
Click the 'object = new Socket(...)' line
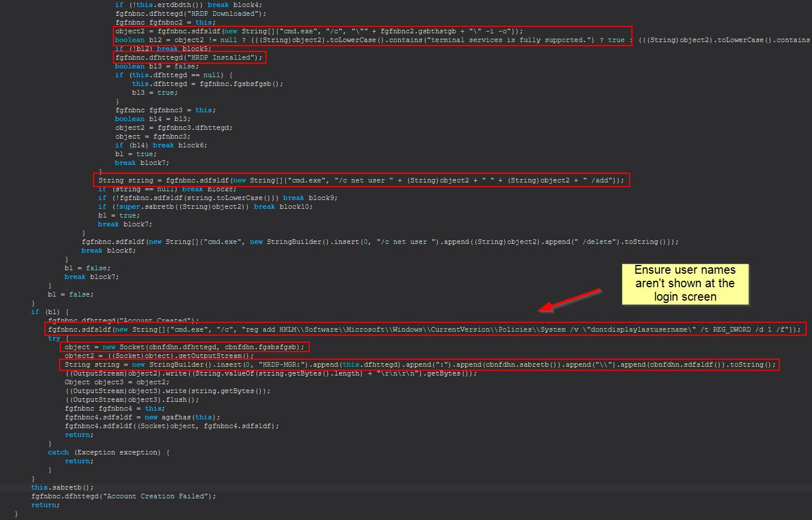point(185,347)
